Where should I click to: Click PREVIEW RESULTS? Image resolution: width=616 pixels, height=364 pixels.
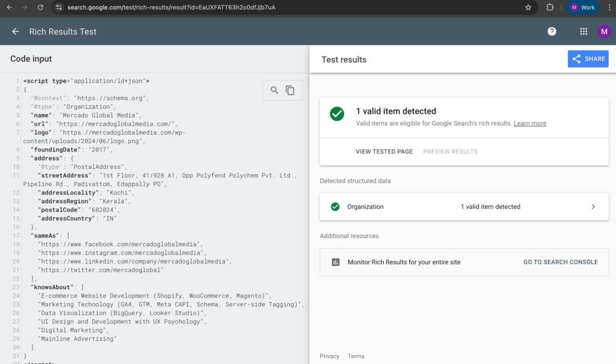coord(450,152)
